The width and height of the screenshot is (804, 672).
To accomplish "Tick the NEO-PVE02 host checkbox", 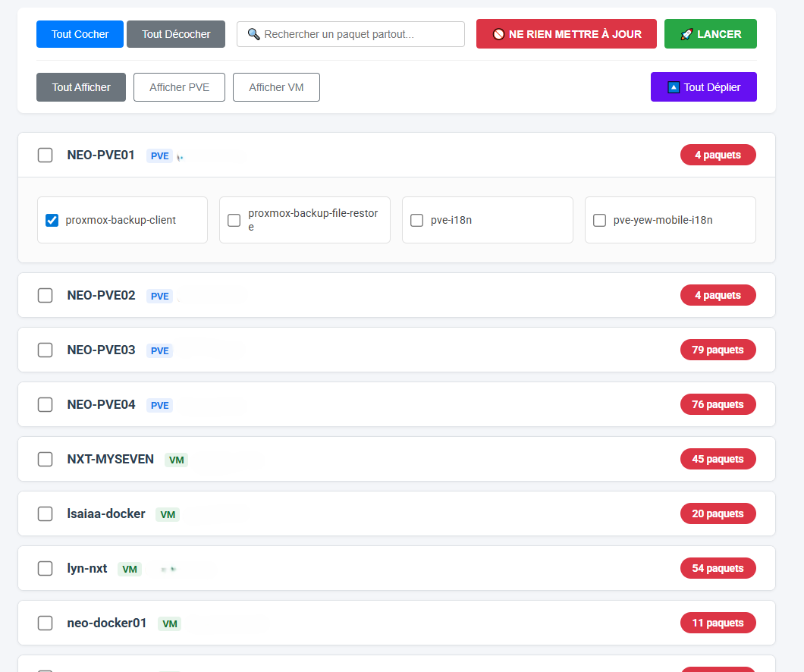I will tap(46, 295).
